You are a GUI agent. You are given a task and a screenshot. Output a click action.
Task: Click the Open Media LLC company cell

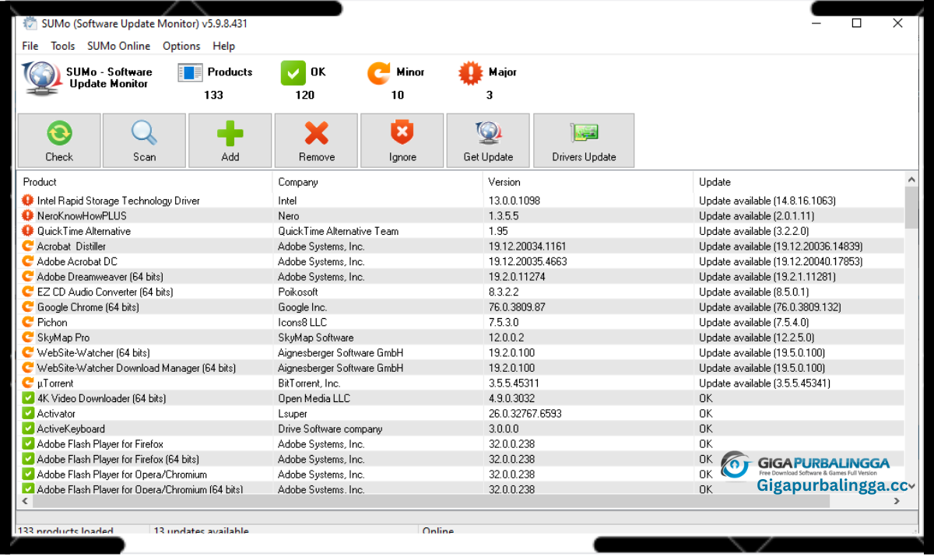pos(314,398)
